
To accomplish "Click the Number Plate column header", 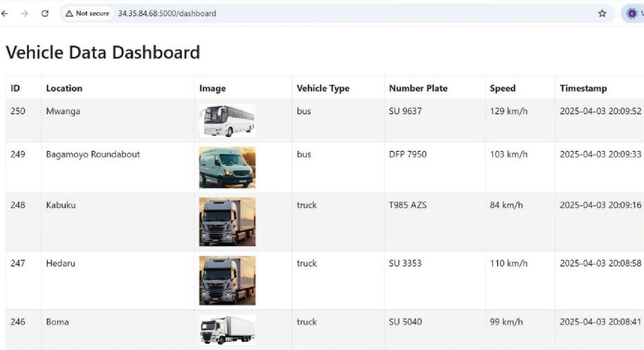I will point(418,89).
